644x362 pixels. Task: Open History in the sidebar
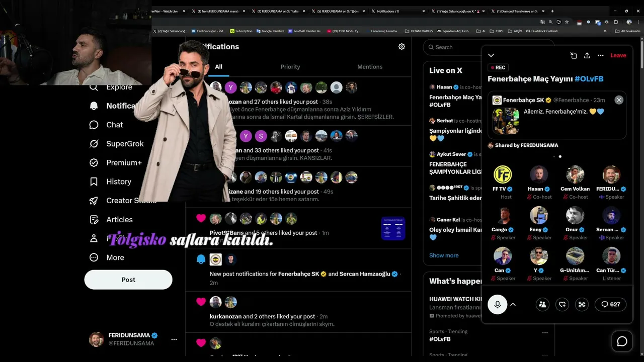pyautogui.click(x=110, y=182)
